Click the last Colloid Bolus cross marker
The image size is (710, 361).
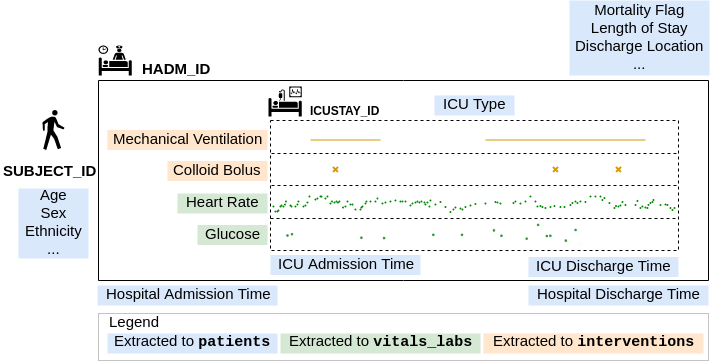pos(619,169)
